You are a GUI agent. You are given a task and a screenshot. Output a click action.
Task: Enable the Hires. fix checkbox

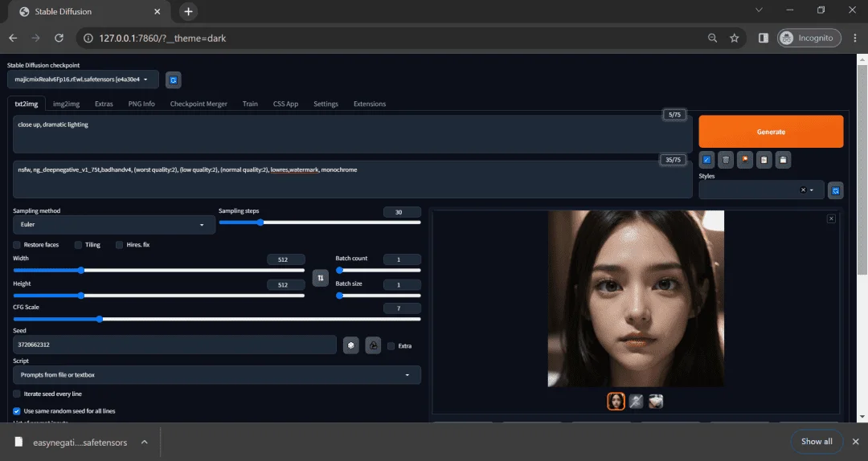click(119, 245)
